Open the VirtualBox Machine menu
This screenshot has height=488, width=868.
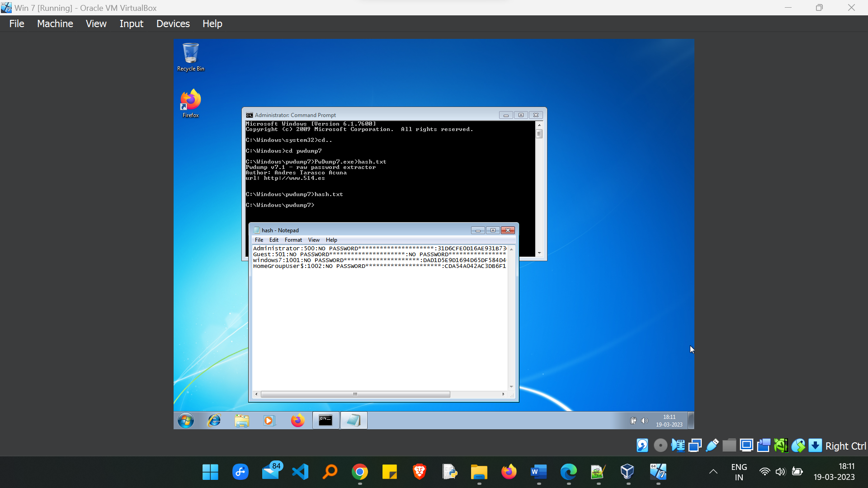click(55, 23)
